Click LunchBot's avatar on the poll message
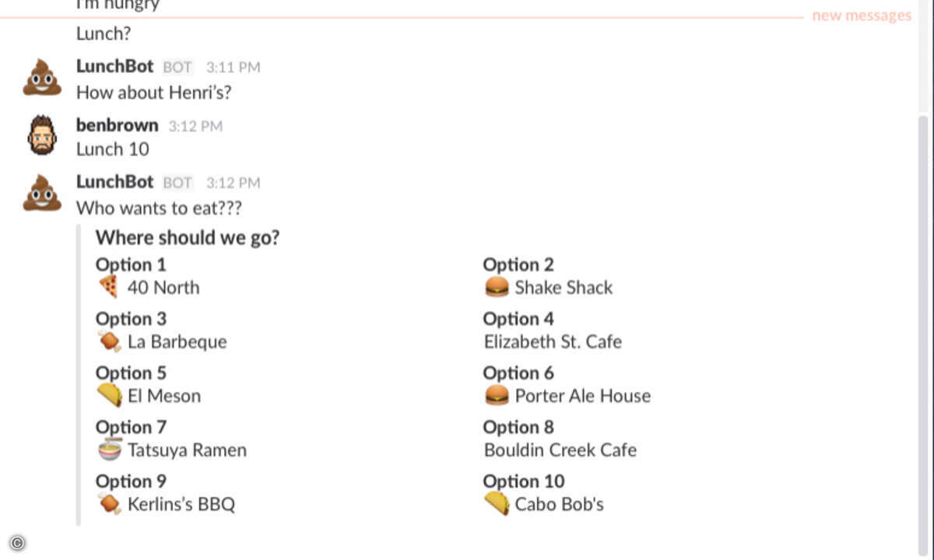The width and height of the screenshot is (934, 560). tap(42, 193)
